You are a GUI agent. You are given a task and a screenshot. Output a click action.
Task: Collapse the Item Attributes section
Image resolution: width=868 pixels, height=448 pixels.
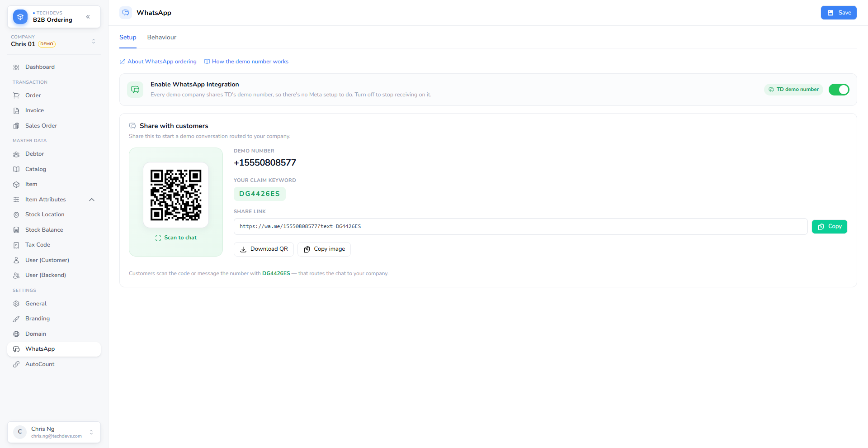[x=92, y=200]
